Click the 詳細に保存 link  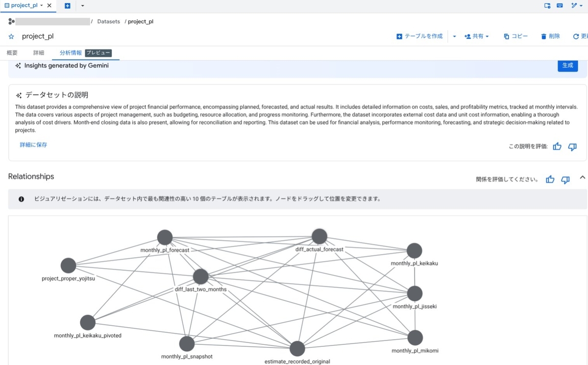[33, 145]
